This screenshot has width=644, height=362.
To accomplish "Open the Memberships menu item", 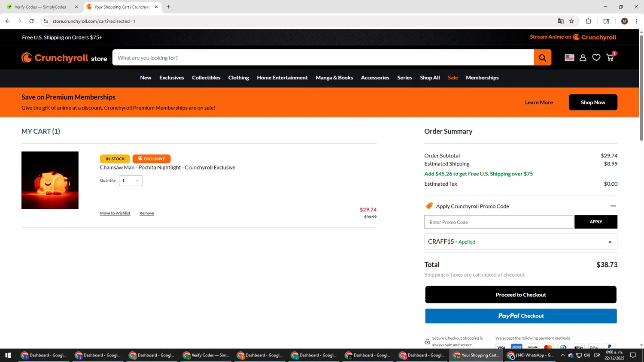I will point(482,78).
